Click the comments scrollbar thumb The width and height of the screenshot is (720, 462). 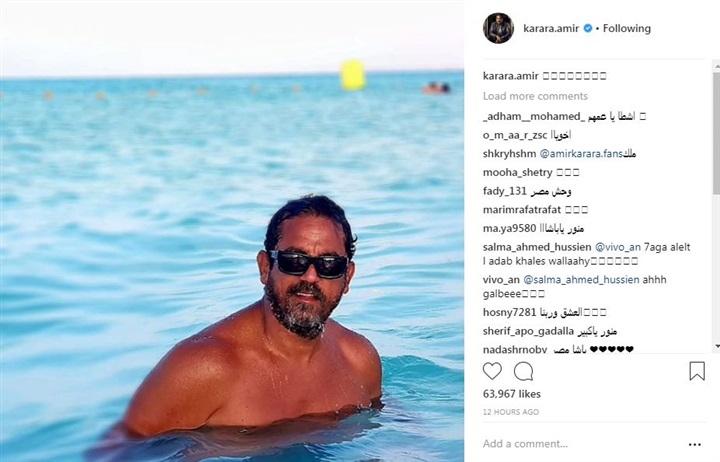717,132
